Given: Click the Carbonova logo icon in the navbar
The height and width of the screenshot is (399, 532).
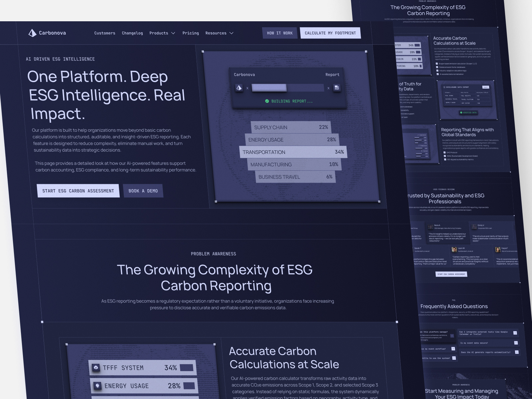Looking at the screenshot, I should coord(32,33).
